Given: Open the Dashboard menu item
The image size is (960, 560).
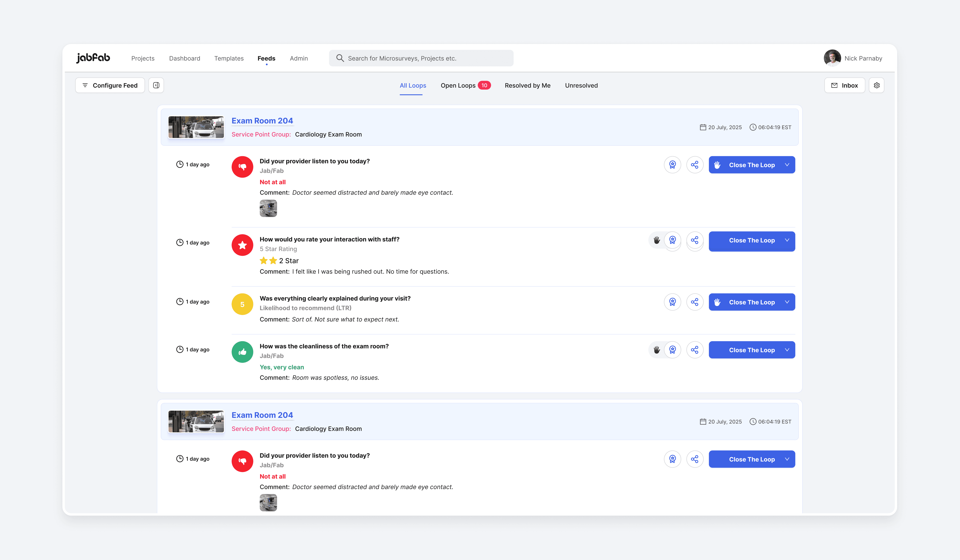Looking at the screenshot, I should pyautogui.click(x=184, y=58).
